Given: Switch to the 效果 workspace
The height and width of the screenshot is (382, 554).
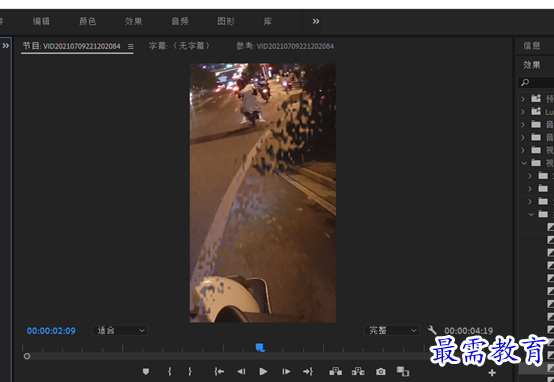Looking at the screenshot, I should click(x=134, y=21).
